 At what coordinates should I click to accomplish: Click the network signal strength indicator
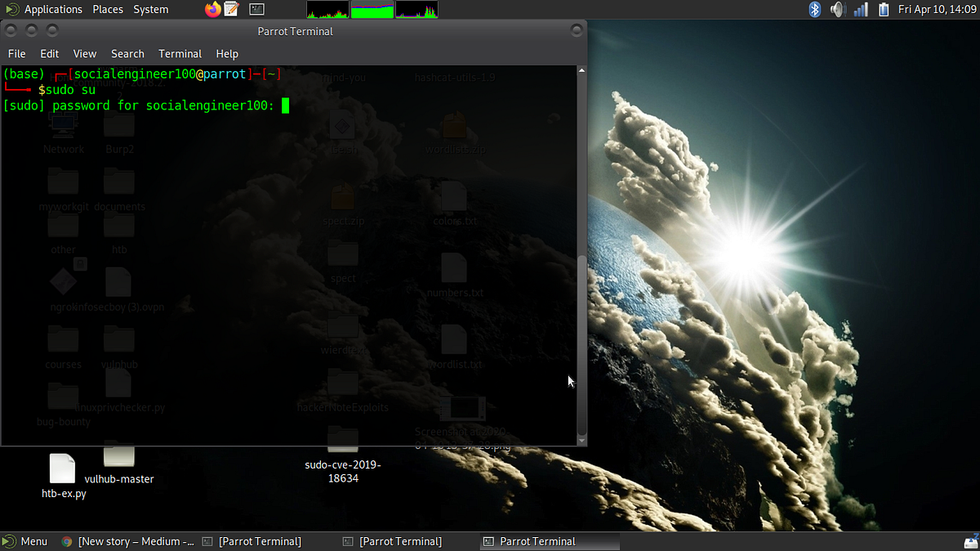(860, 9)
